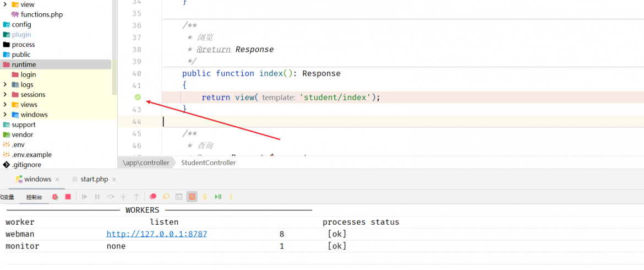The width and height of the screenshot is (644, 270).
Task: Click the StudentController breadcrumb
Action: click(209, 163)
